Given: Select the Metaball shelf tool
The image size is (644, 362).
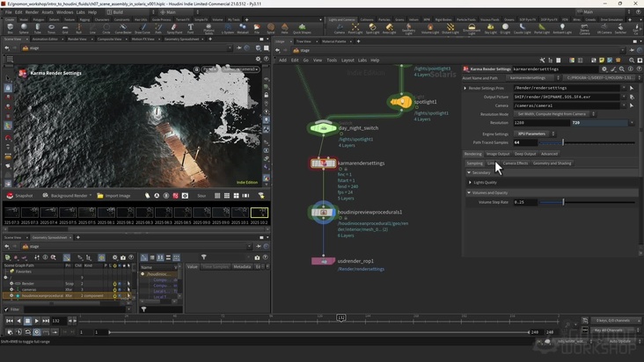Looking at the screenshot, I should [243, 28].
